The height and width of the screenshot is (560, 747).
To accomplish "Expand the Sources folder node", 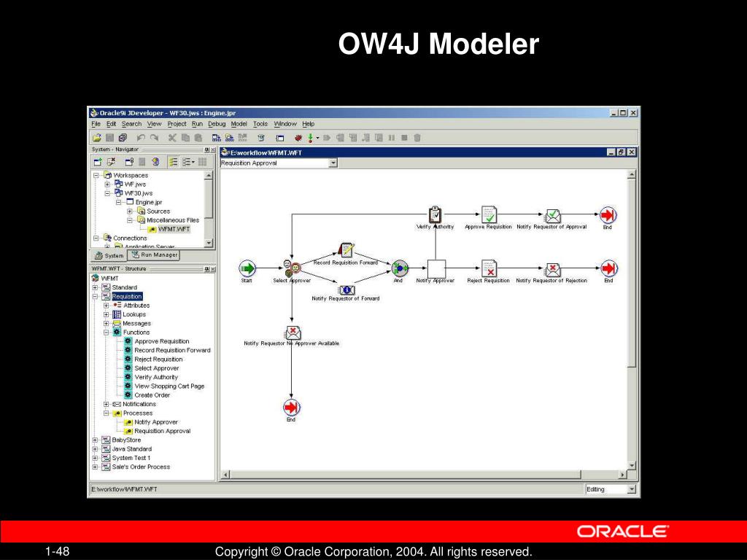I will [130, 211].
